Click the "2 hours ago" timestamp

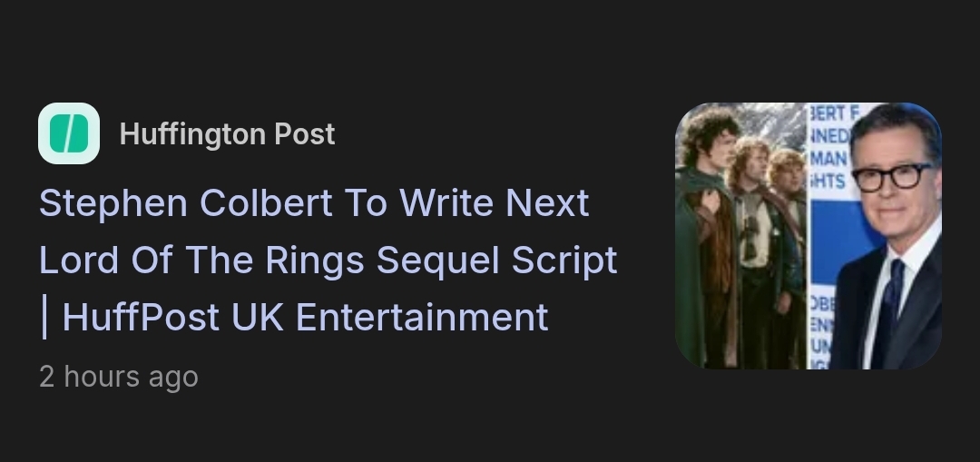tap(119, 377)
